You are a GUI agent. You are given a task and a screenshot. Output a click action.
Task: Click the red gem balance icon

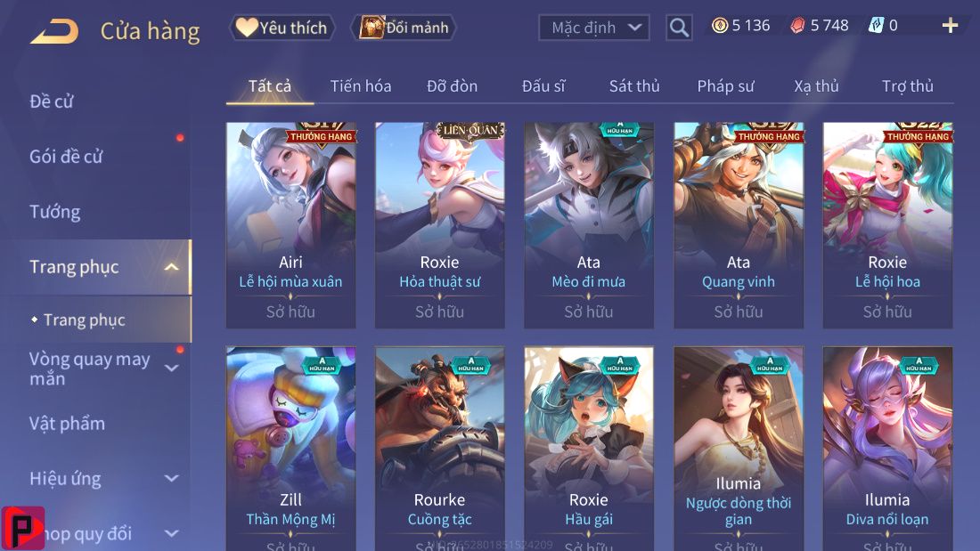(x=797, y=26)
